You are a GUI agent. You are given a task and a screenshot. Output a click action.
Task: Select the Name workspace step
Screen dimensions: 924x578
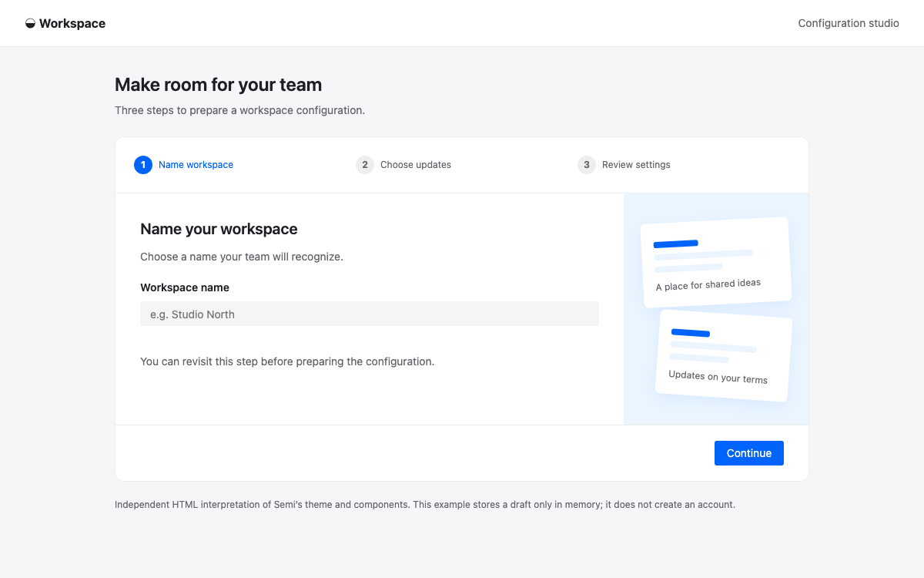184,165
